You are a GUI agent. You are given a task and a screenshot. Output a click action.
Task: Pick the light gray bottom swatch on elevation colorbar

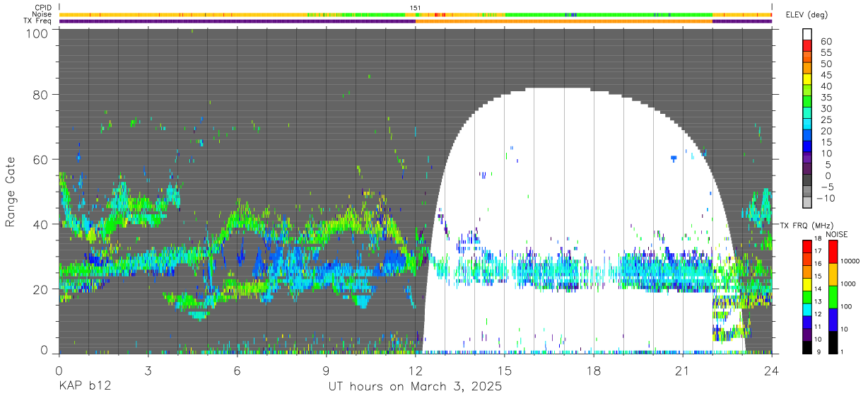(x=807, y=202)
